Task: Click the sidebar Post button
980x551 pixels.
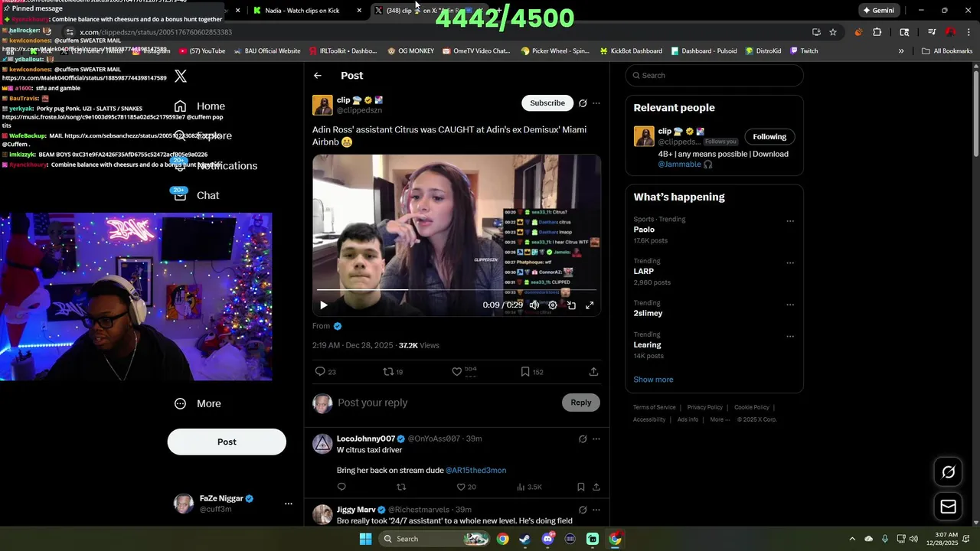Action: point(227,442)
